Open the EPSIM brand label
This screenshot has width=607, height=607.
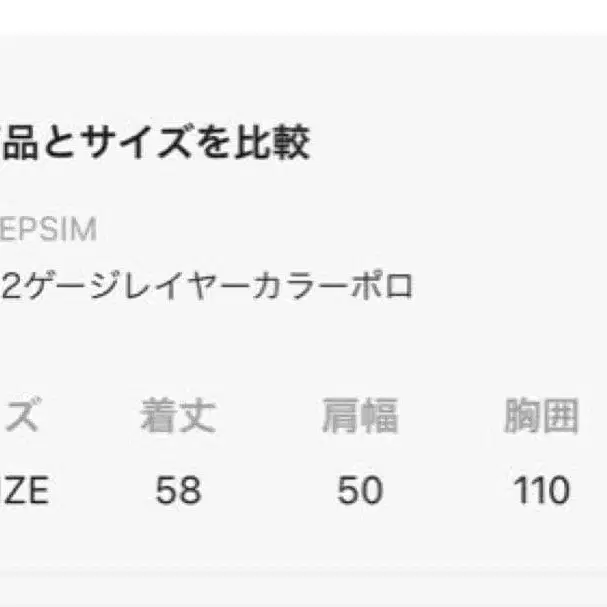click(48, 229)
